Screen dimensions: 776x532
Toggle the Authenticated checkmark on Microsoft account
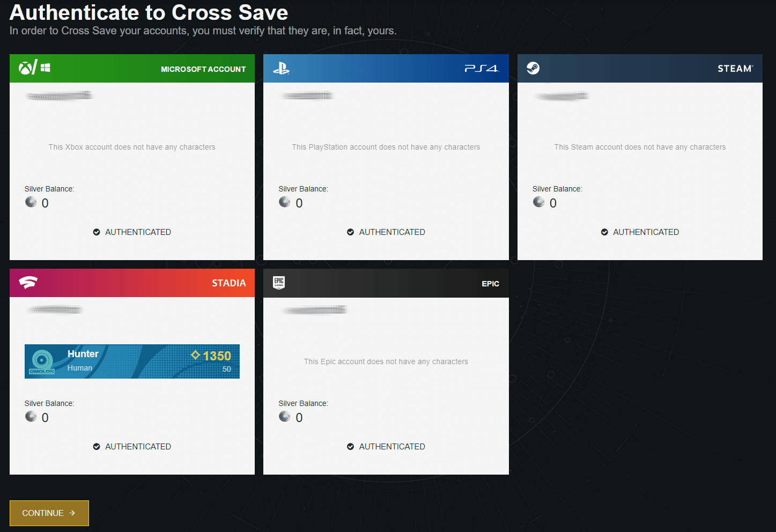97,232
